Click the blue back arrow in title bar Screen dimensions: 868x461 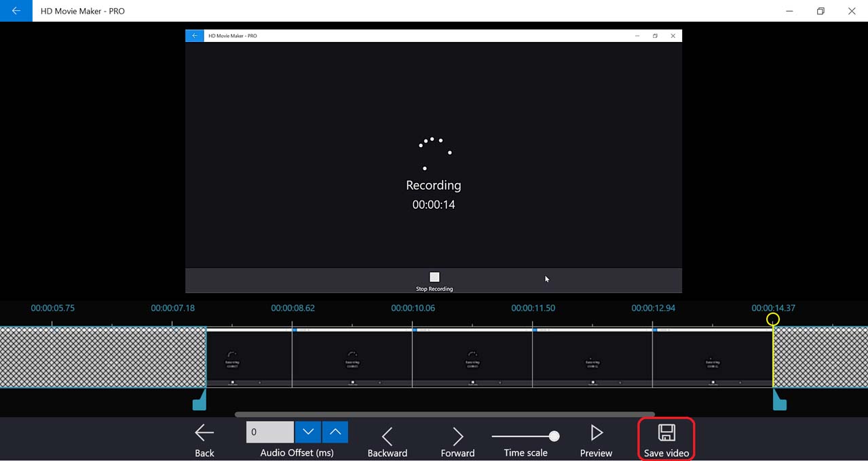[16, 11]
